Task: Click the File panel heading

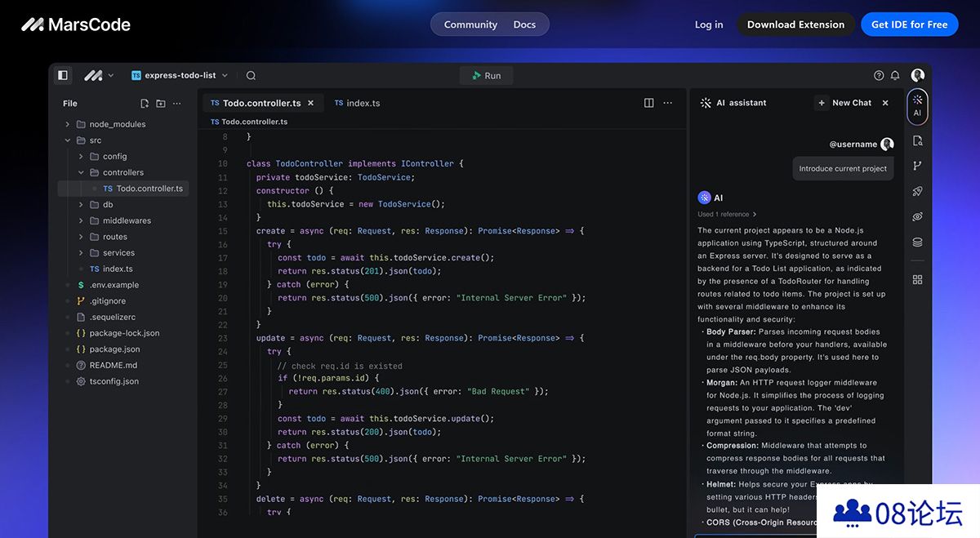Action: [x=70, y=104]
